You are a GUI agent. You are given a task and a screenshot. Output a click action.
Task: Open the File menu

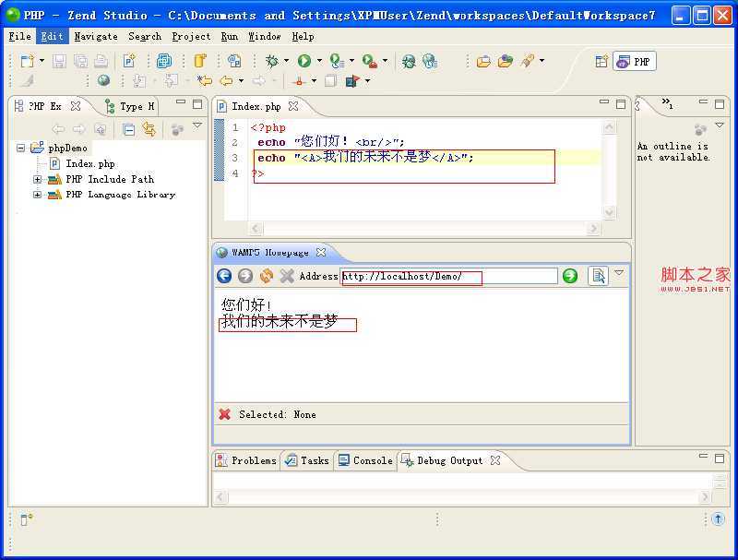pyautogui.click(x=19, y=36)
